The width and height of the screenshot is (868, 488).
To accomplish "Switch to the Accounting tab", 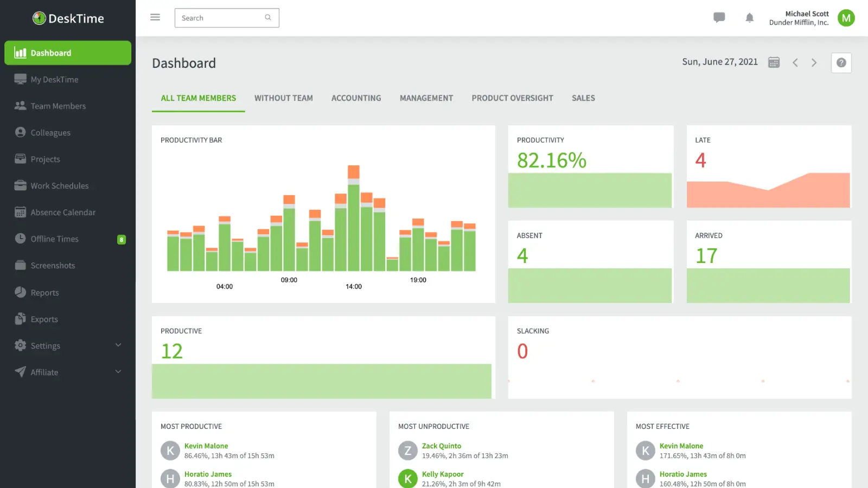I will pyautogui.click(x=356, y=98).
